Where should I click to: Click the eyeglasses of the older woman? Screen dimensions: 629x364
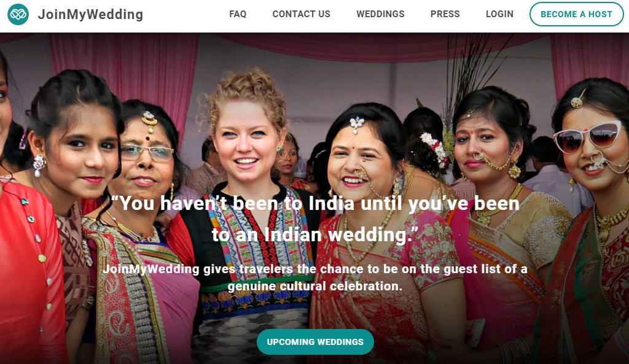(147, 153)
